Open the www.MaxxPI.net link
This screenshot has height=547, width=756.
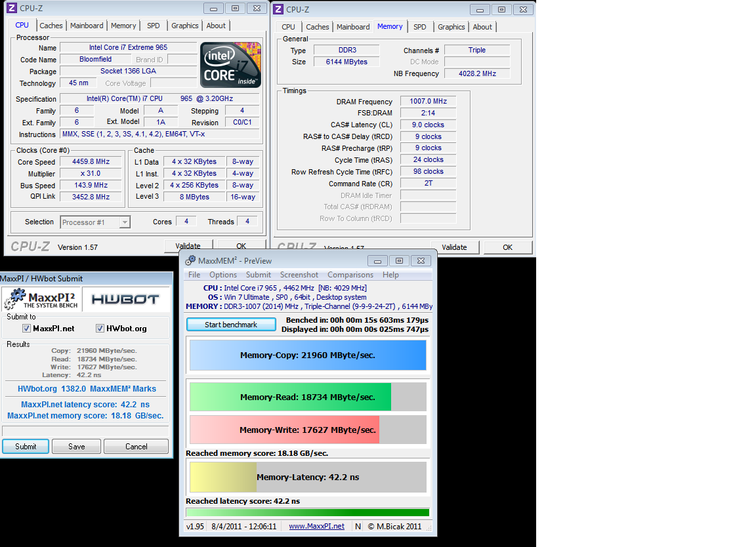317,526
